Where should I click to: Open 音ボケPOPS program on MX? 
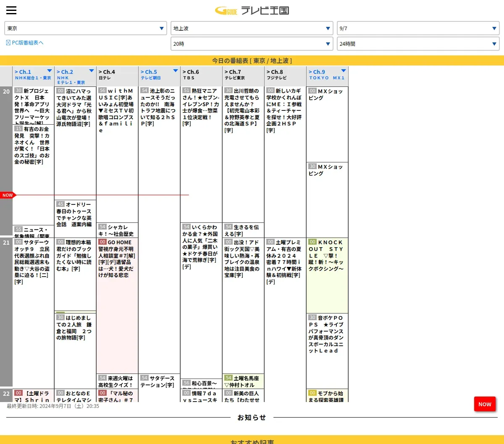tap(327, 351)
